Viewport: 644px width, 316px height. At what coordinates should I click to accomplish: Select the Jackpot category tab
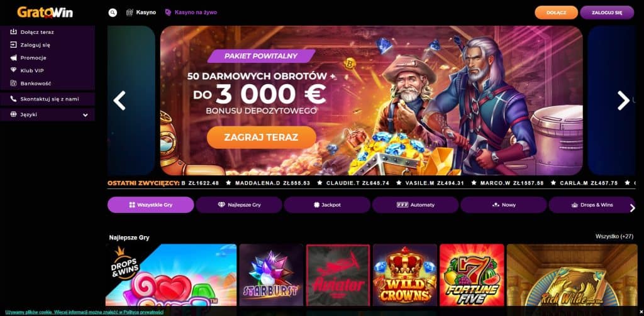coord(327,205)
